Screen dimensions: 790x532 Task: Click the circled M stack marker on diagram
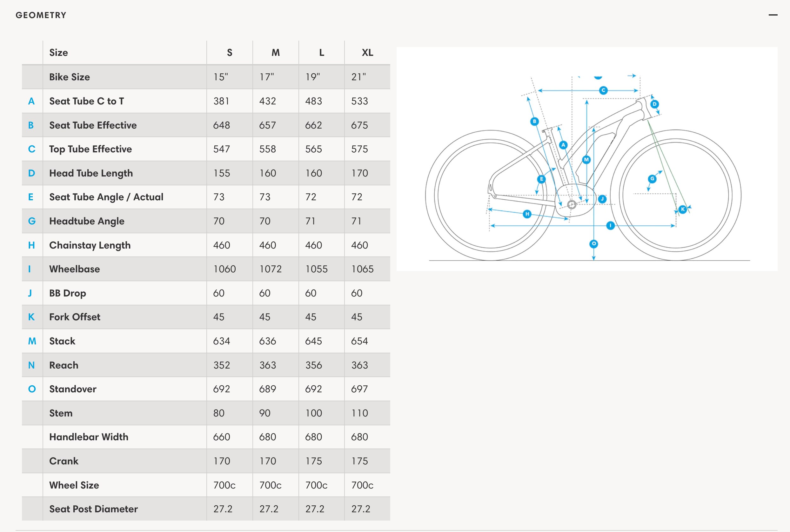pyautogui.click(x=586, y=159)
